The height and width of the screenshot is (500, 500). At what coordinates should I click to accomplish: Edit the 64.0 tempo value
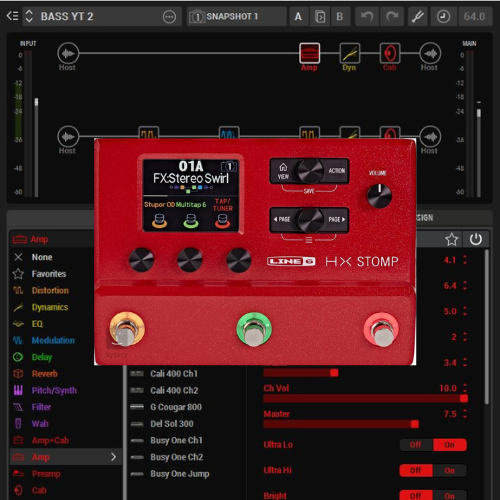tap(474, 16)
